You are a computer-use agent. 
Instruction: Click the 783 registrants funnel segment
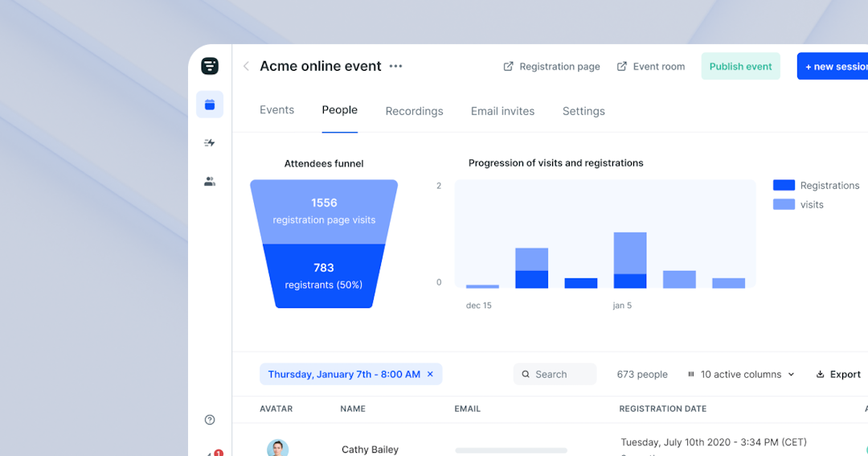(324, 276)
